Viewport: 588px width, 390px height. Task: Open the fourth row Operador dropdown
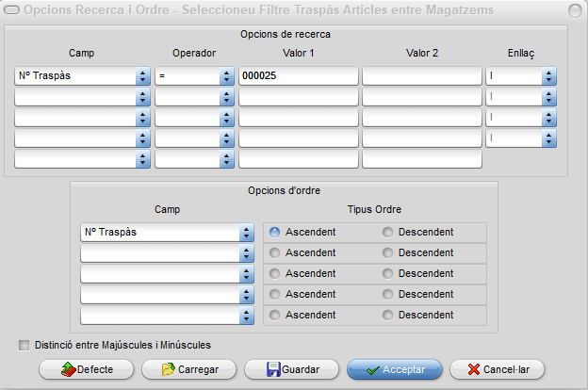[x=194, y=138]
